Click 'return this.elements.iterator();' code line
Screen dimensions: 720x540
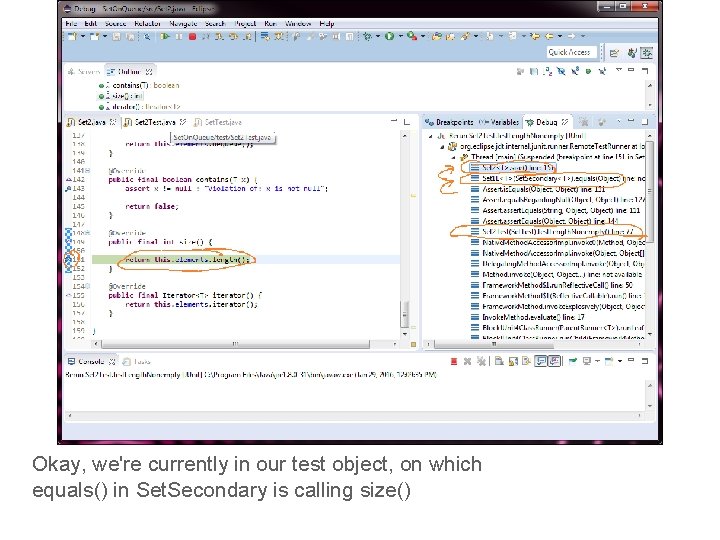[191, 304]
